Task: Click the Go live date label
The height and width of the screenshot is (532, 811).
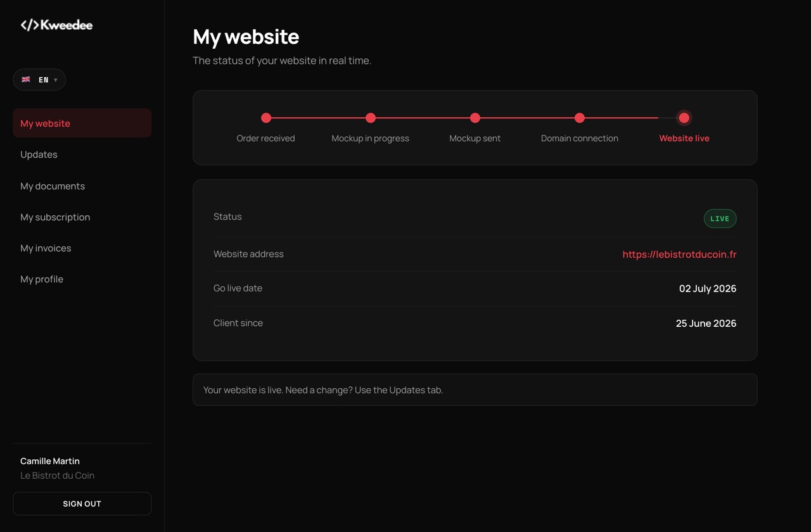Action: coord(238,288)
